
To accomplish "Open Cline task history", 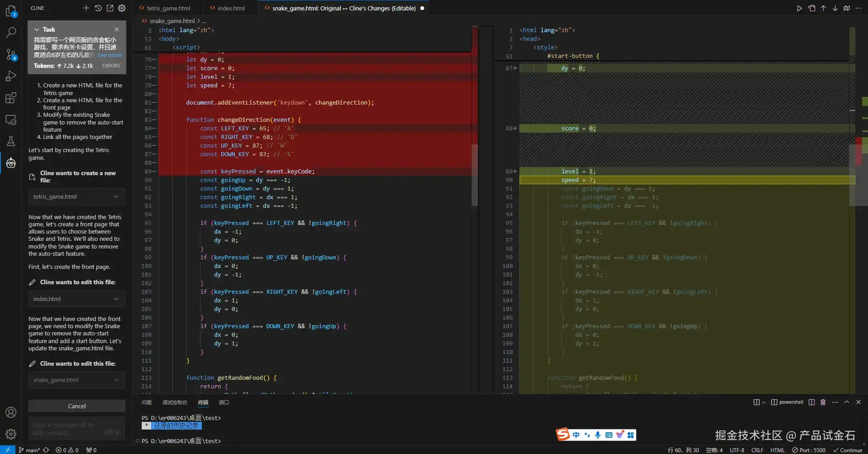I will coord(98,8).
